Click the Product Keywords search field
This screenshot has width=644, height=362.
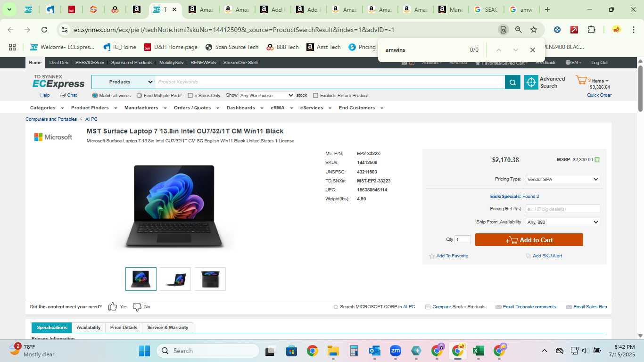[330, 82]
